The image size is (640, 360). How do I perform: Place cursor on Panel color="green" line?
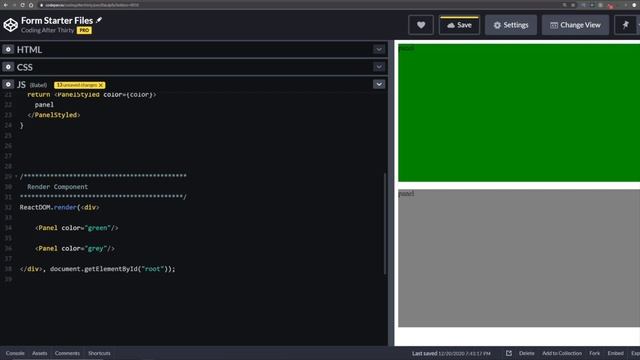[x=77, y=228]
